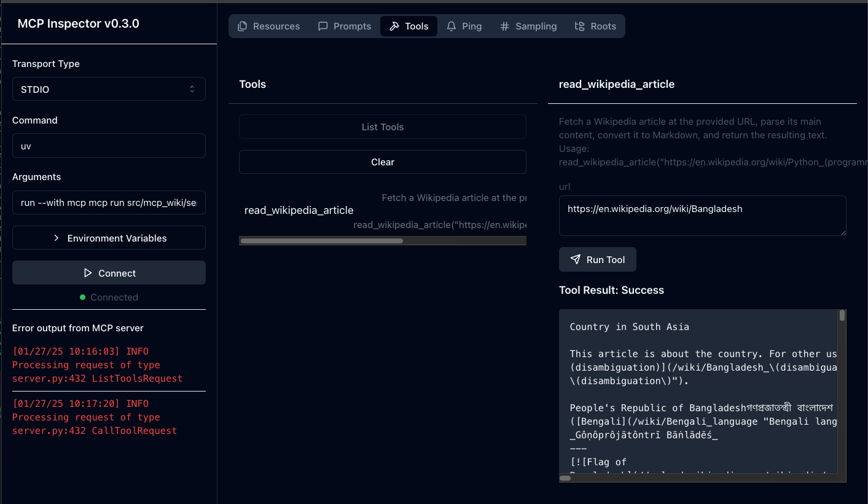Click the Prompts chat bubble icon
The height and width of the screenshot is (504, 868).
(x=323, y=26)
